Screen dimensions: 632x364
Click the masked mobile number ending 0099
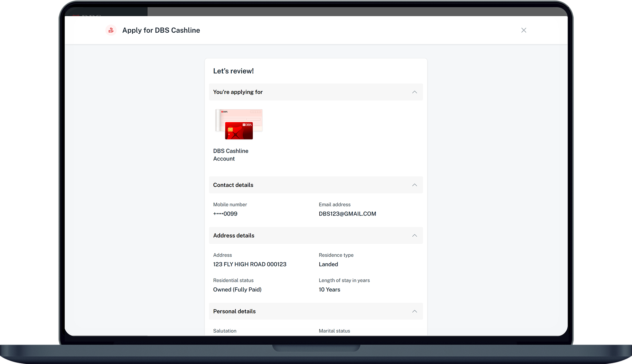point(225,214)
